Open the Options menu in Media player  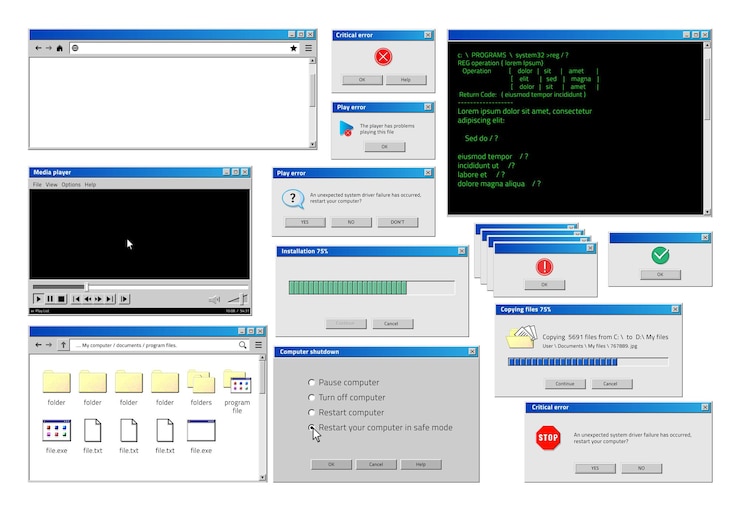coord(71,184)
